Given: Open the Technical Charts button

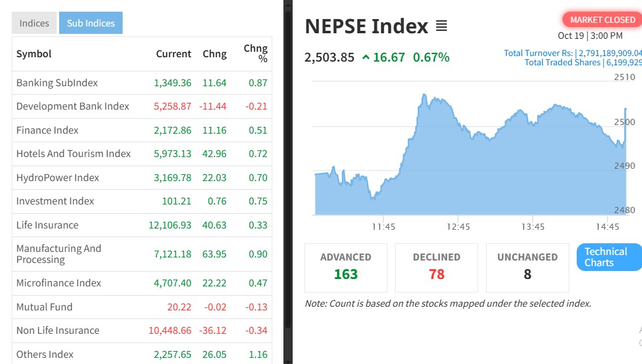Looking at the screenshot, I should pos(606,257).
